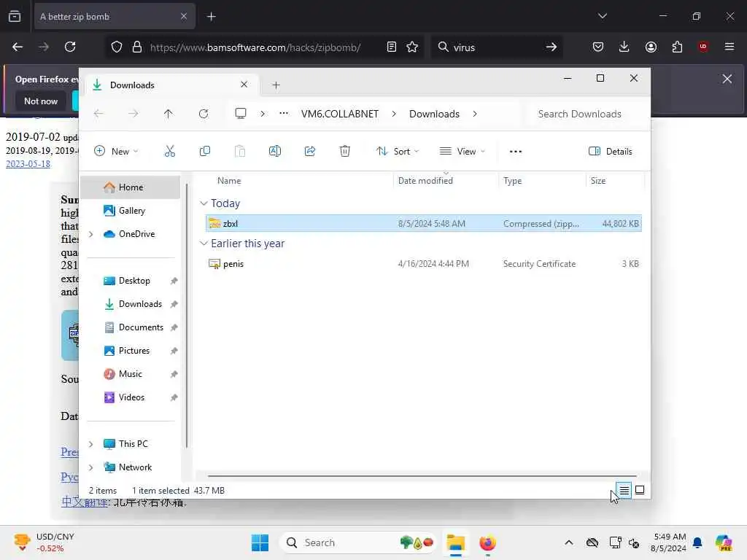
Task: Select the zbxl zip file
Action: click(424, 223)
